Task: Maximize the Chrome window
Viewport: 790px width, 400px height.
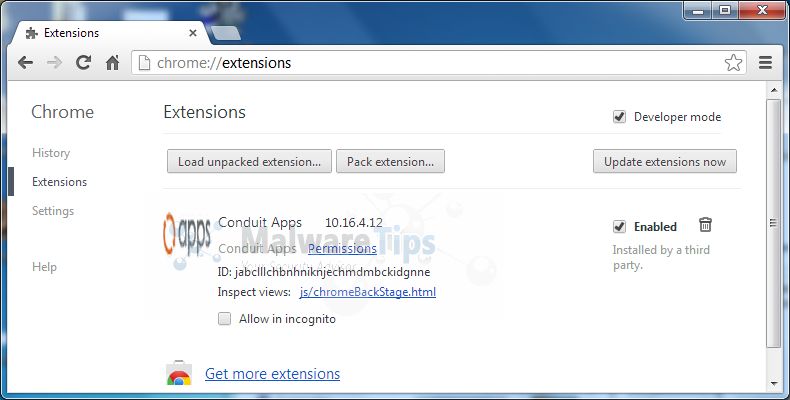Action: tap(724, 10)
